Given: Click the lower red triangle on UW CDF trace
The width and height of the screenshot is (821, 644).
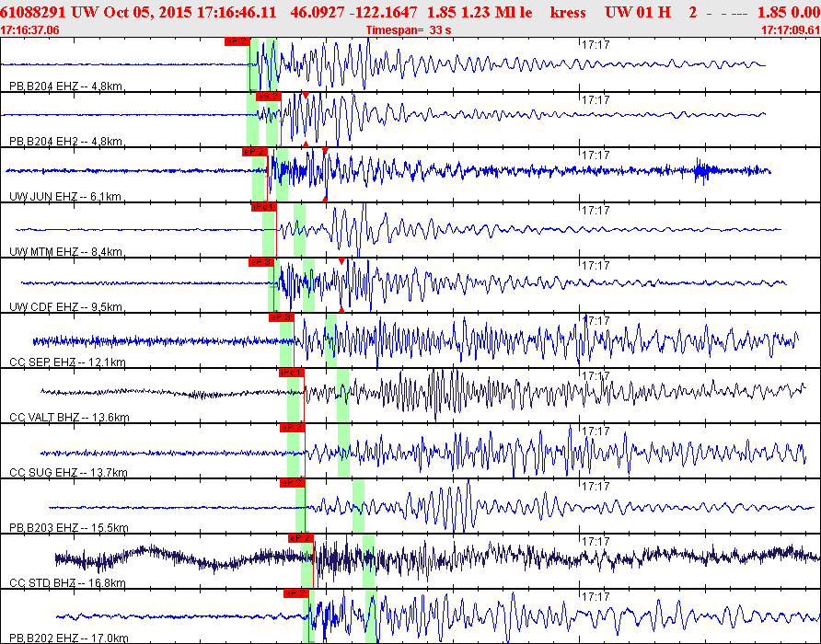Looking at the screenshot, I should (x=341, y=310).
